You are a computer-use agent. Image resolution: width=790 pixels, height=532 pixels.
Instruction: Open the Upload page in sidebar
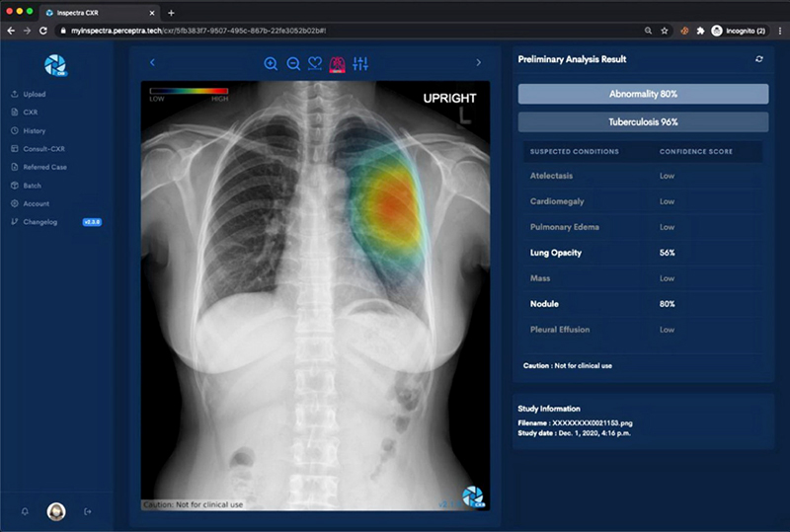(x=34, y=95)
